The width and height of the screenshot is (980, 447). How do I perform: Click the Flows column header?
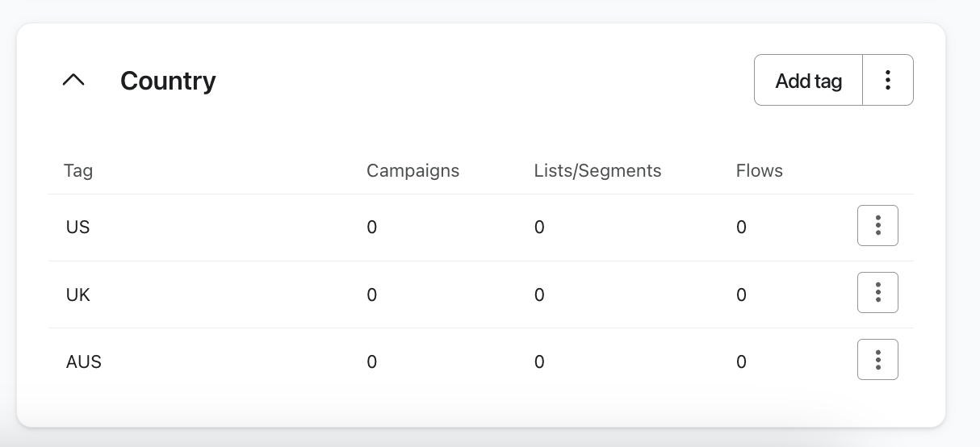[759, 171]
